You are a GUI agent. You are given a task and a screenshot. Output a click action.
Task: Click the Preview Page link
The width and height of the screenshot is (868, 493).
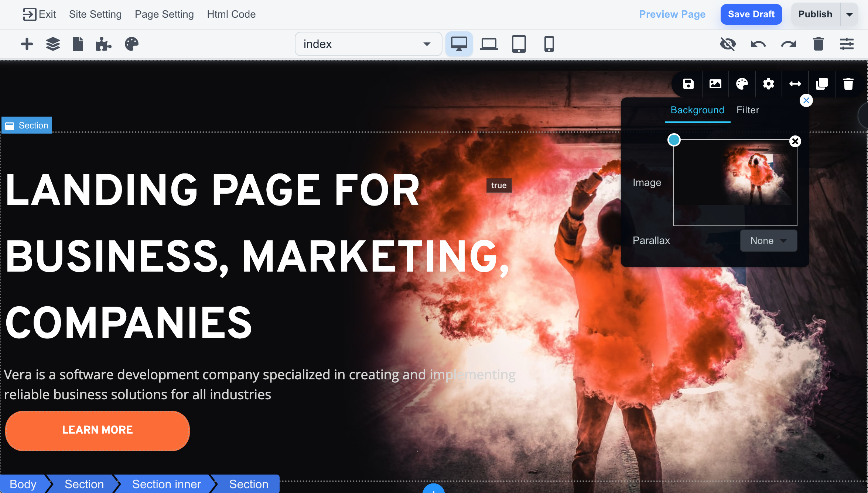click(672, 14)
